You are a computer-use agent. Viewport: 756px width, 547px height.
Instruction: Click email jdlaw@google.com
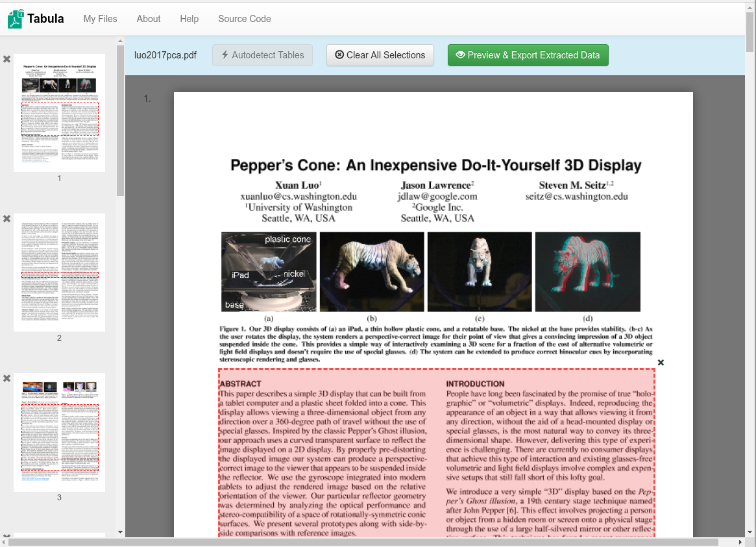[x=437, y=196]
